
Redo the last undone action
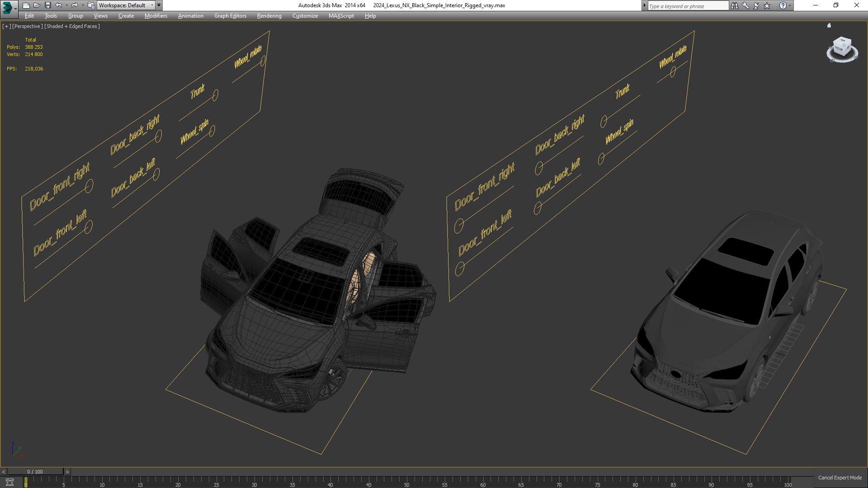75,5
